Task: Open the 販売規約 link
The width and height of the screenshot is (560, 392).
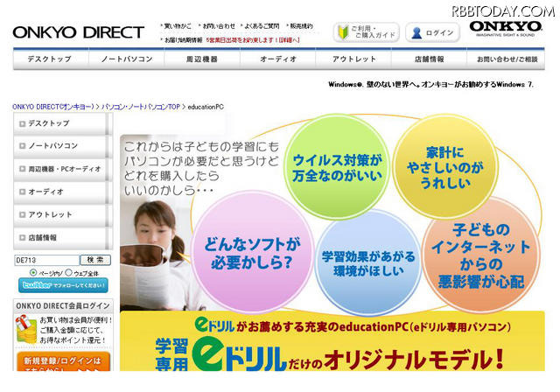Action: (301, 26)
